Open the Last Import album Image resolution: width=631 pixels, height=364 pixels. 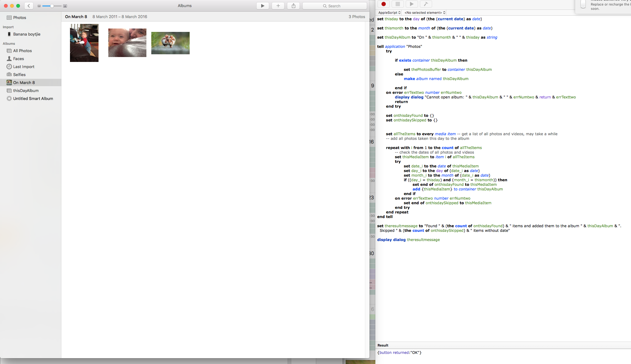pyautogui.click(x=24, y=67)
